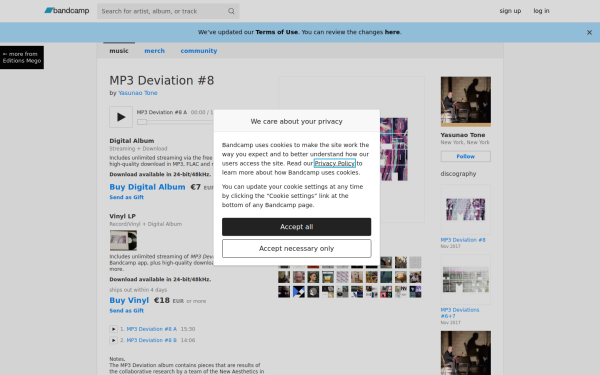Send digital album as gift
600x375 pixels.
pyautogui.click(x=127, y=197)
